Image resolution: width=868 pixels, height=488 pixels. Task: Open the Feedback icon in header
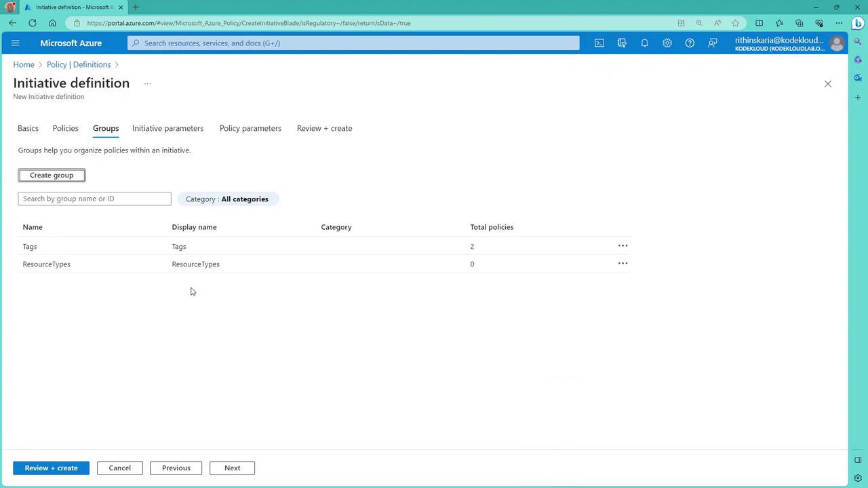pos(713,43)
